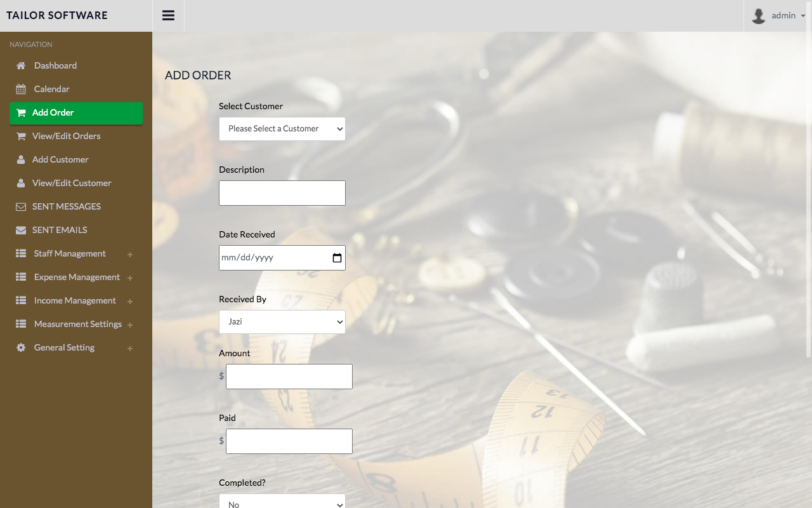Image resolution: width=812 pixels, height=508 pixels.
Task: Click the Completed? field label
Action: tap(242, 483)
